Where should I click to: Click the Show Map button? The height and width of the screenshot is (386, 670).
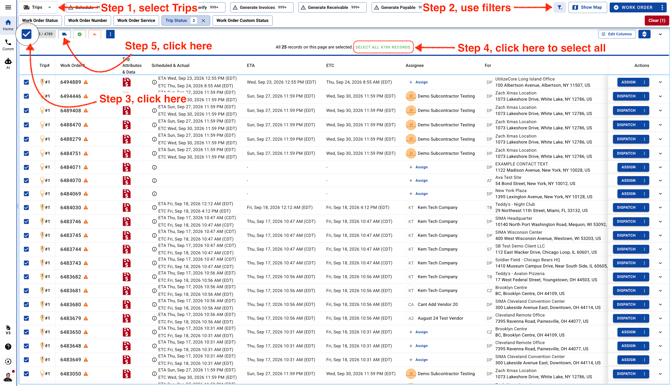point(588,7)
